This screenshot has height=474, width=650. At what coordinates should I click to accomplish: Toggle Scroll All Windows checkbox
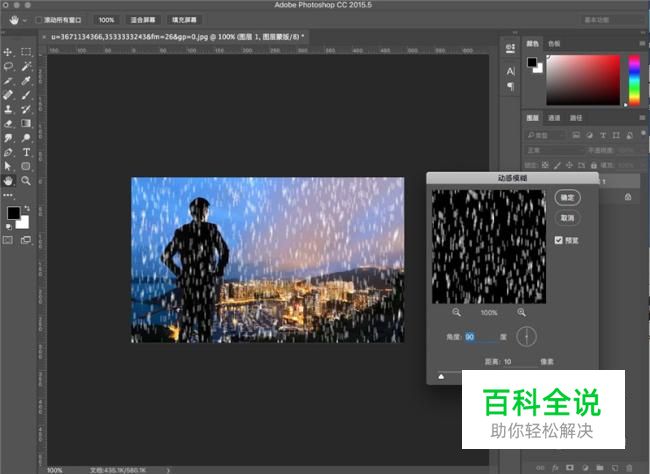click(39, 20)
